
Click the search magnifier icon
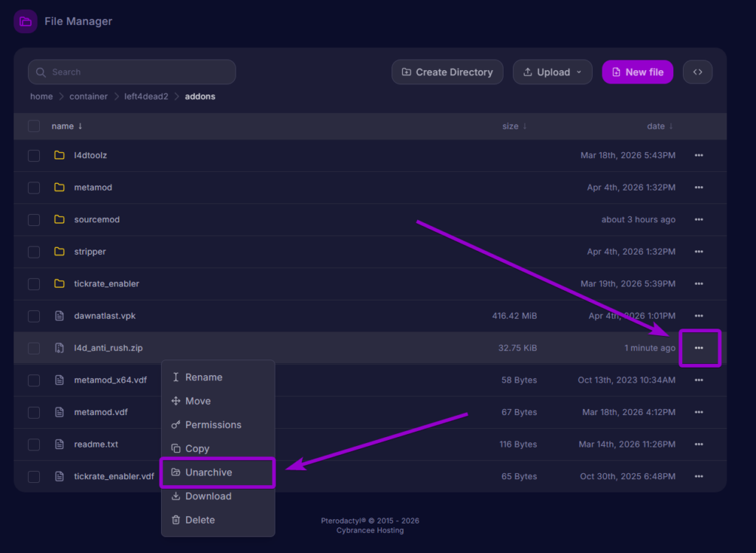tap(41, 72)
